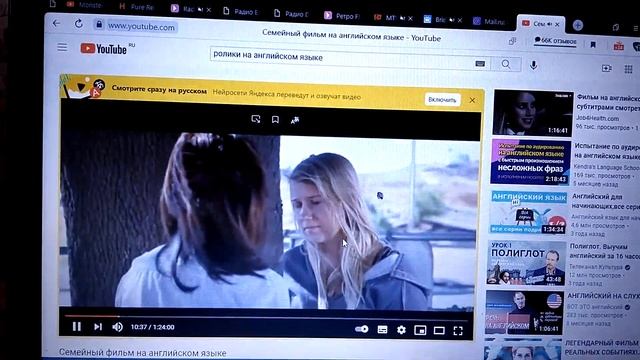Switch to the first Радио tab

tap(241, 12)
